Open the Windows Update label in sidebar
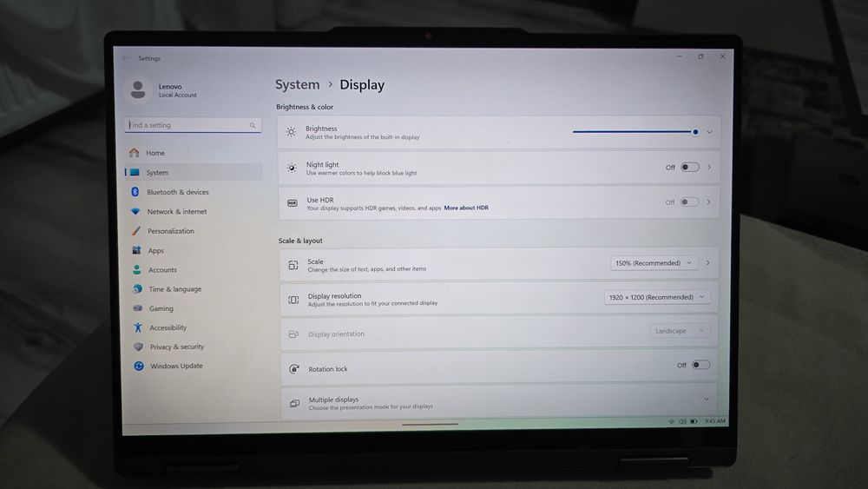 pyautogui.click(x=176, y=366)
